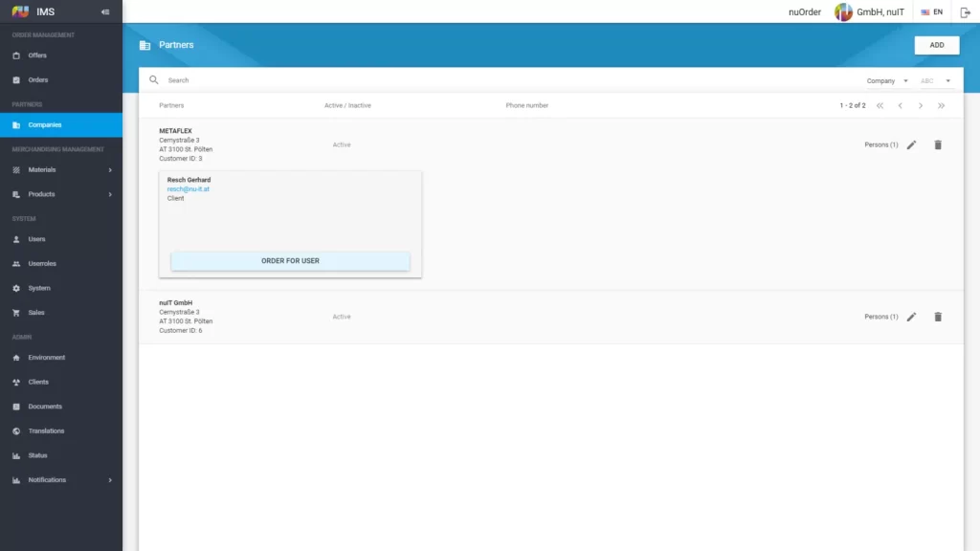980x551 pixels.
Task: Click into the Search input field
Action: coord(479,80)
